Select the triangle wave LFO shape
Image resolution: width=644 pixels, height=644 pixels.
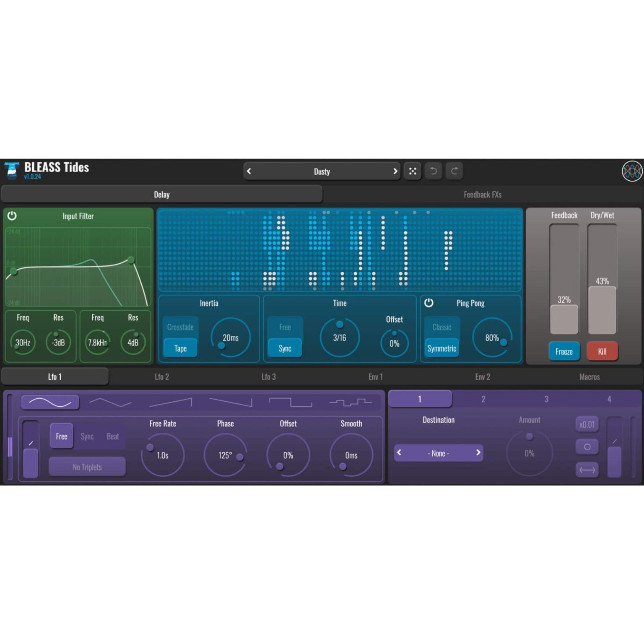click(110, 402)
